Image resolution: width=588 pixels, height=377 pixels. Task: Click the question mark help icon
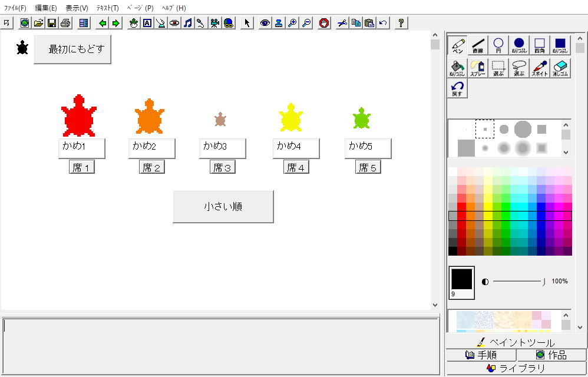click(401, 23)
